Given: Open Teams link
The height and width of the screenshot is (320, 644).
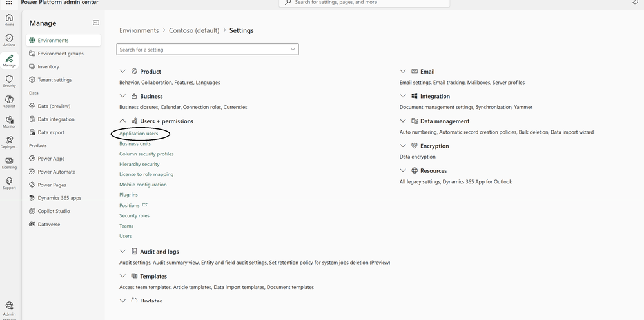Looking at the screenshot, I should (126, 226).
